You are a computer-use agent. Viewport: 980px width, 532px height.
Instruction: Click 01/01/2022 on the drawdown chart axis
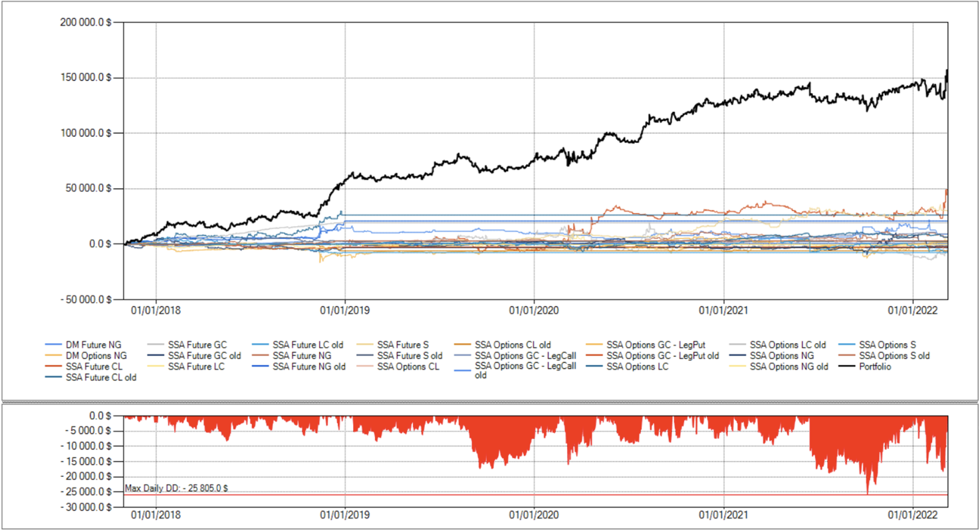914,515
